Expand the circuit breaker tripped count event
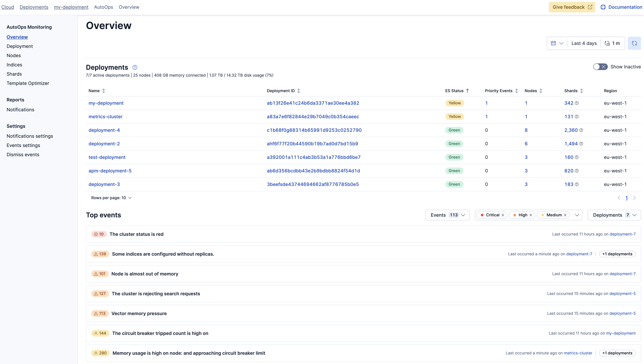Image resolution: width=644 pixels, height=364 pixels. 363,333
